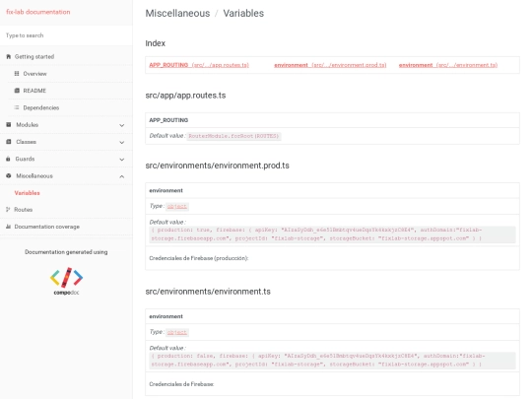
Task: Open the README page
Action: pyautogui.click(x=34, y=91)
